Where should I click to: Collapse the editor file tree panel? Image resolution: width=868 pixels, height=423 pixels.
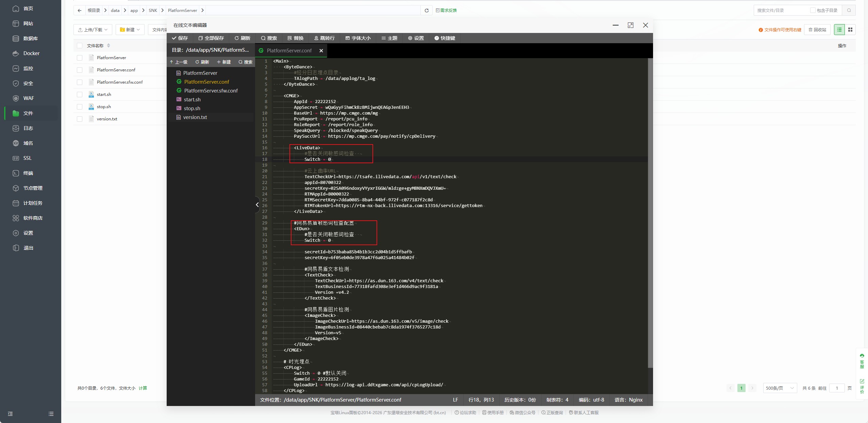[x=257, y=205]
